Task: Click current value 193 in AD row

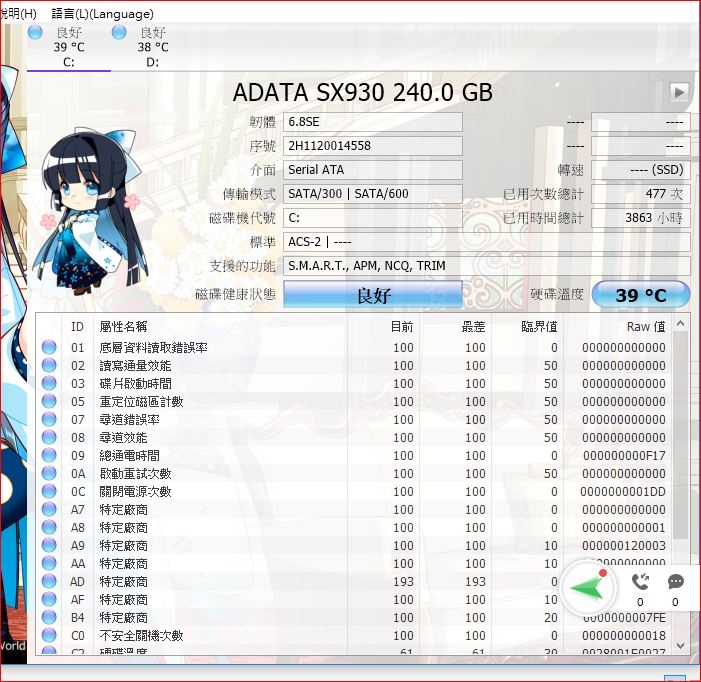Action: point(403,581)
